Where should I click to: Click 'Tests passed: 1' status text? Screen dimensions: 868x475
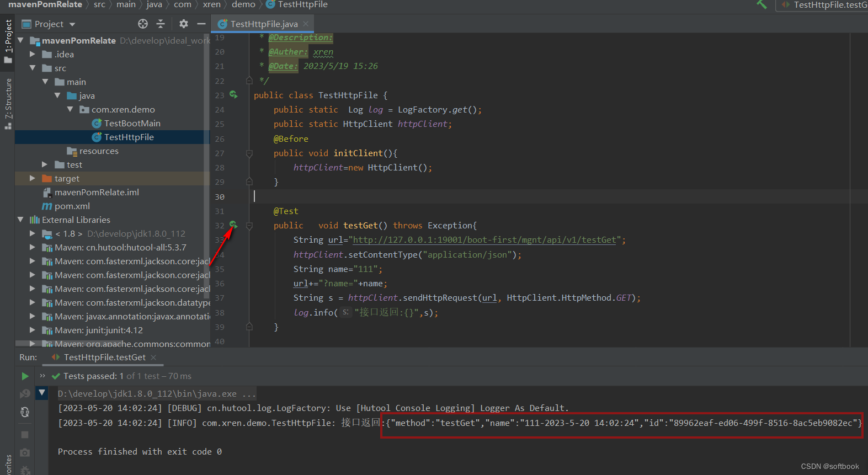pos(93,376)
